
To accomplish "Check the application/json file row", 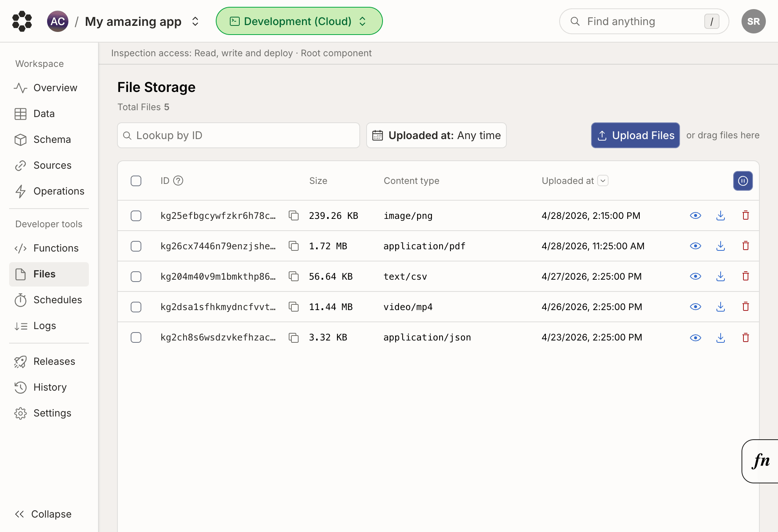I will pos(136,337).
